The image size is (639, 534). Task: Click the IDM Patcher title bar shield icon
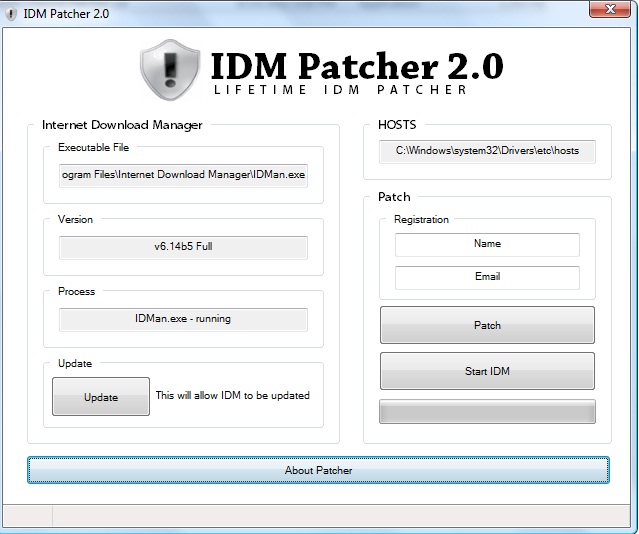click(x=11, y=14)
